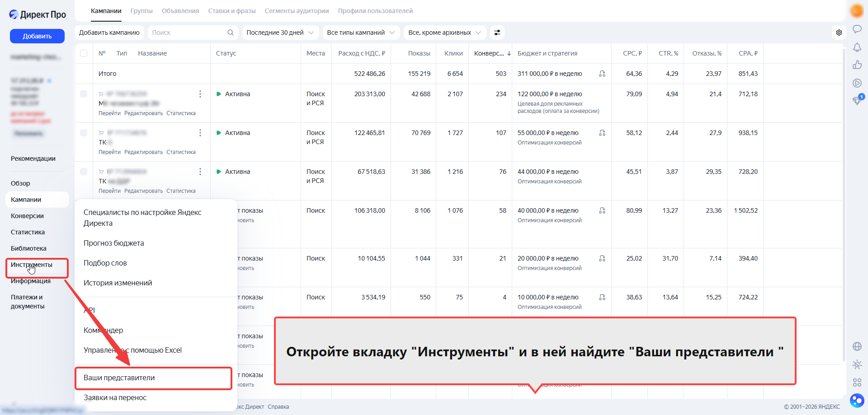The height and width of the screenshot is (415, 868).
Task: Expand the "Все, кроме архивных" filter dropdown
Action: [445, 33]
